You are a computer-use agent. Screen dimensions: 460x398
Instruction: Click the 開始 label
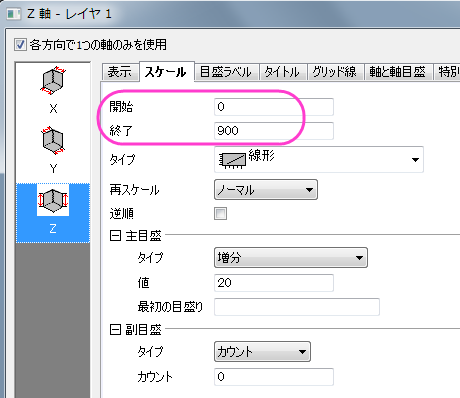(121, 107)
